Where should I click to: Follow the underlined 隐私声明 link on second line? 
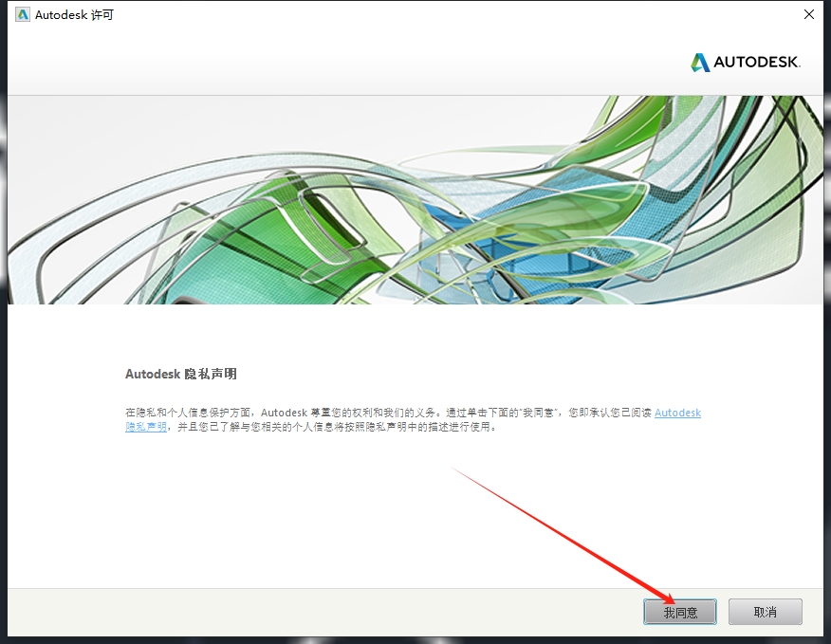click(x=145, y=427)
